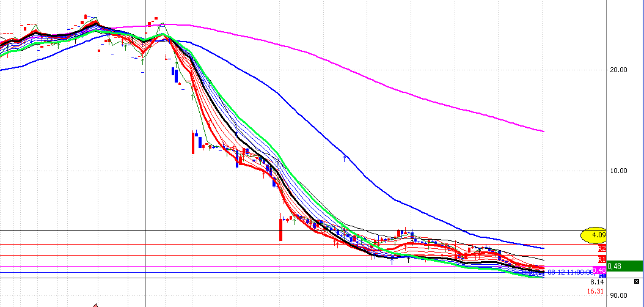Click the large red gap-down candle near 12
This screenshot has height=307, width=644.
coord(194,142)
